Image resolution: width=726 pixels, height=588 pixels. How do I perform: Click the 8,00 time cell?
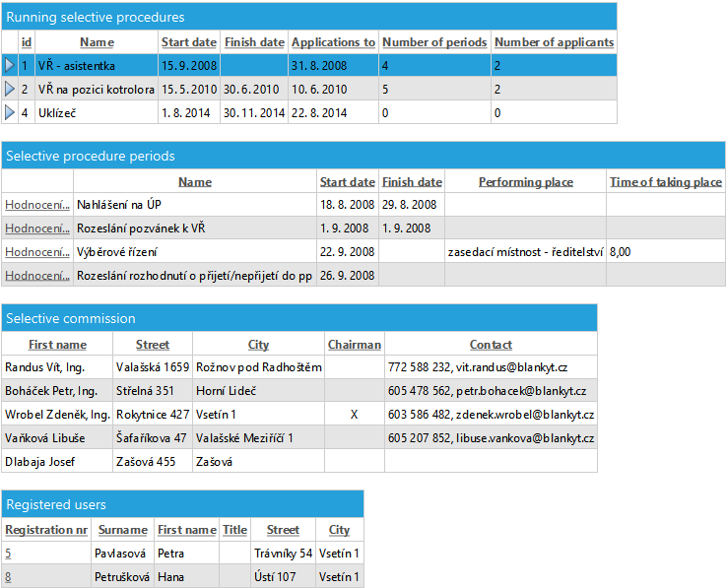pyautogui.click(x=665, y=252)
